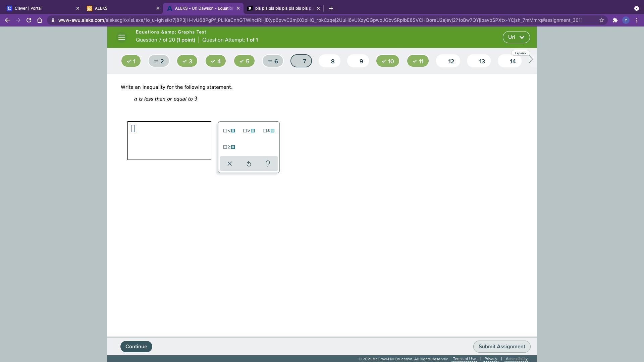Click inside the answer input box

tap(169, 141)
